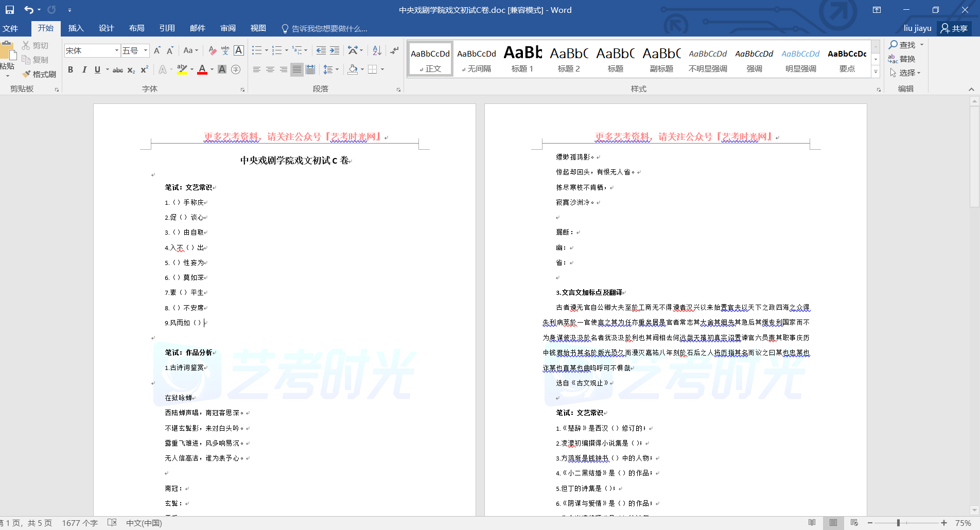This screenshot has width=980, height=530.
Task: Switch to the 插入 (Insert) tab
Action: coord(76,28)
